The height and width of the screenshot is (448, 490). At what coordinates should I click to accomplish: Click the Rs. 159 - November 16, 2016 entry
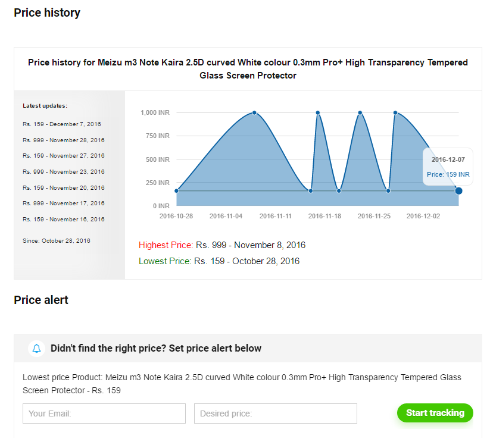pos(64,219)
